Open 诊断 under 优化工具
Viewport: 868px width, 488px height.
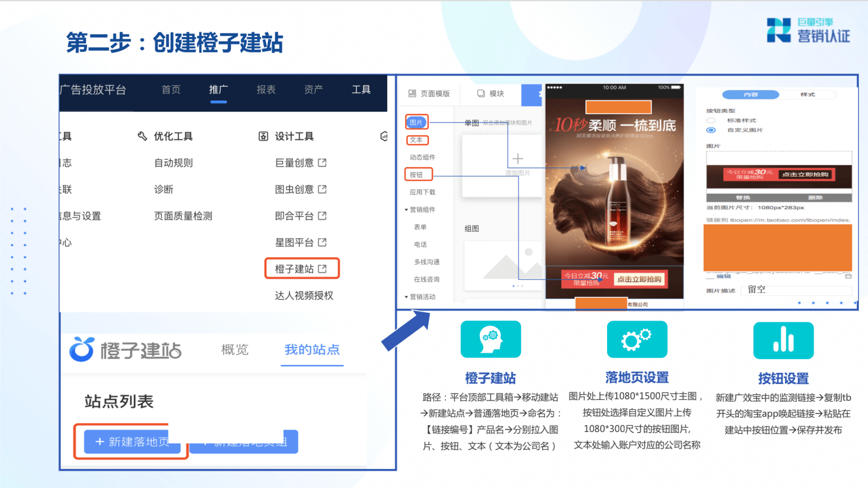click(x=164, y=189)
